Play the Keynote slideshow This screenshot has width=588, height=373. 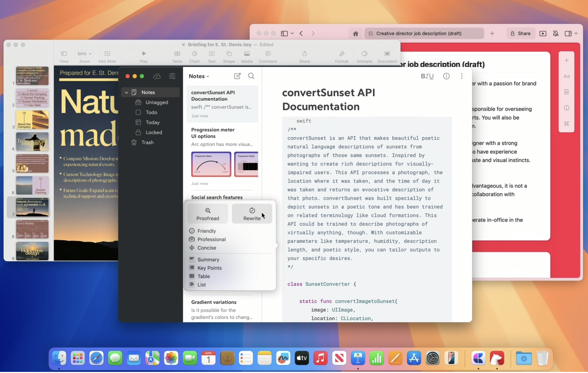pos(144,57)
